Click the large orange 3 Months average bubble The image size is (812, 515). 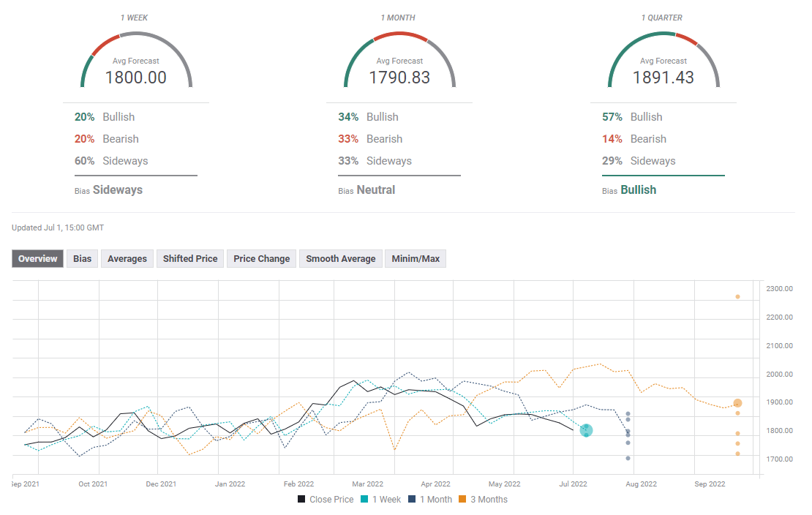[x=737, y=403]
